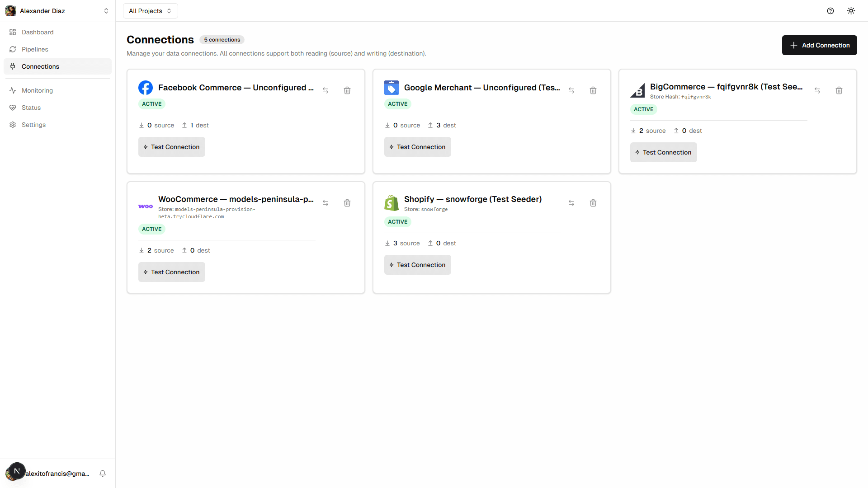Test the Shopify snowforge connection
The image size is (868, 488).
[417, 265]
